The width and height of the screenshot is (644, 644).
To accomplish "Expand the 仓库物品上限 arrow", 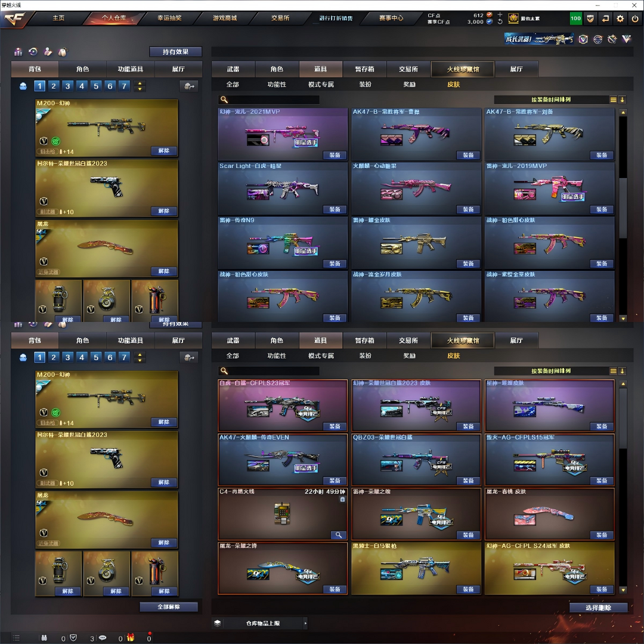I will [305, 623].
